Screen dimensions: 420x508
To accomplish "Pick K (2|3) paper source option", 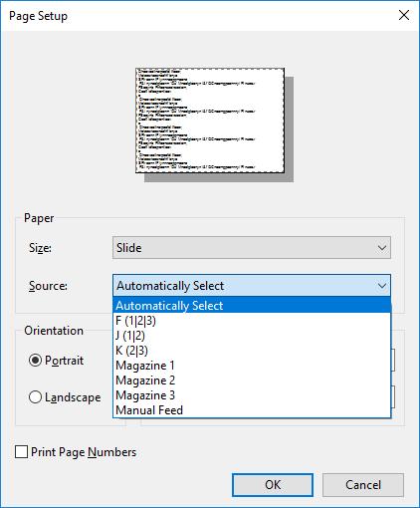I will point(252,351).
